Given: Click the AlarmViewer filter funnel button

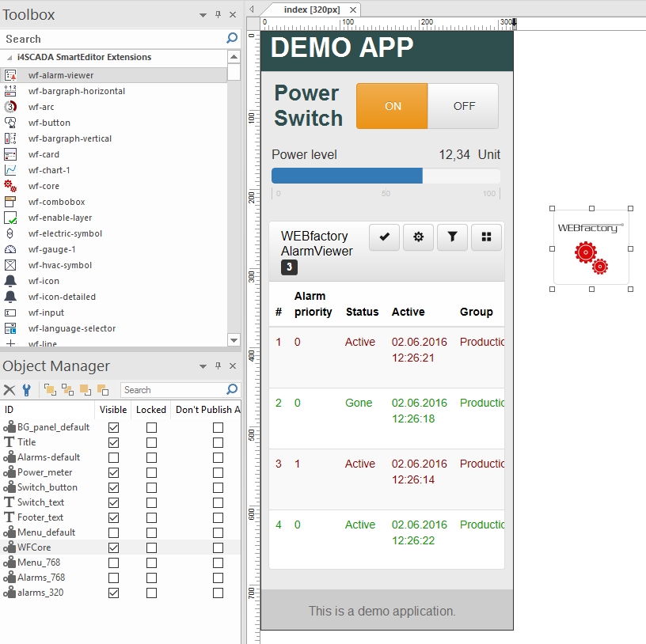Looking at the screenshot, I should tap(452, 237).
